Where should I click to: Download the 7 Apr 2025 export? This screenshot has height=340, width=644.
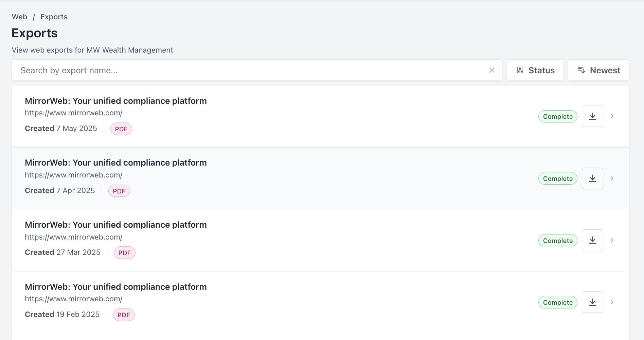tap(592, 178)
